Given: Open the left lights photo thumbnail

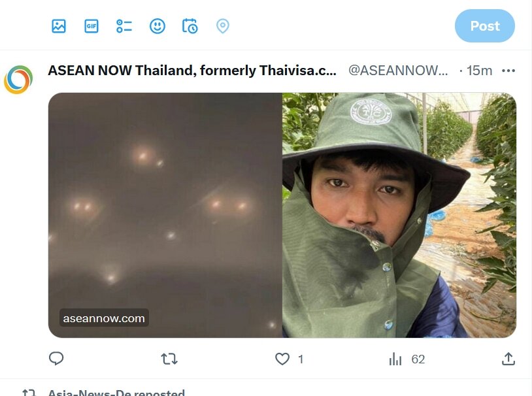Looking at the screenshot, I should pyautogui.click(x=165, y=215).
